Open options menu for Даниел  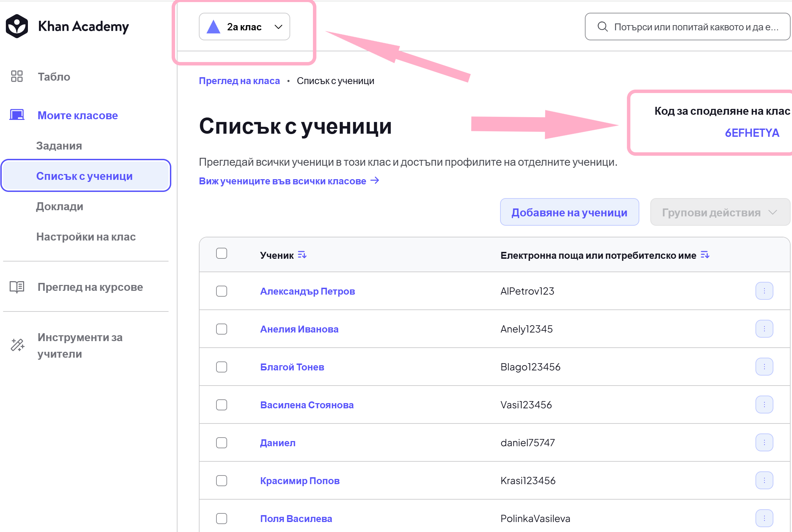tap(764, 442)
